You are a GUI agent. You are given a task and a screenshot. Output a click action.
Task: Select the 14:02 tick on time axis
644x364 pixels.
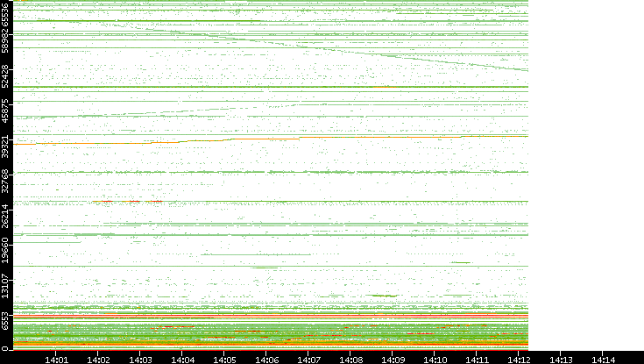pyautogui.click(x=98, y=358)
